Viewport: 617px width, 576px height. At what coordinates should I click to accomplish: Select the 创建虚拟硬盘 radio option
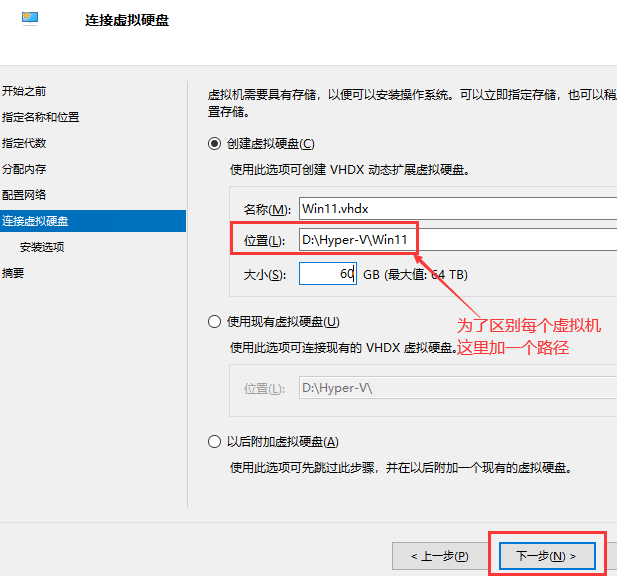214,144
